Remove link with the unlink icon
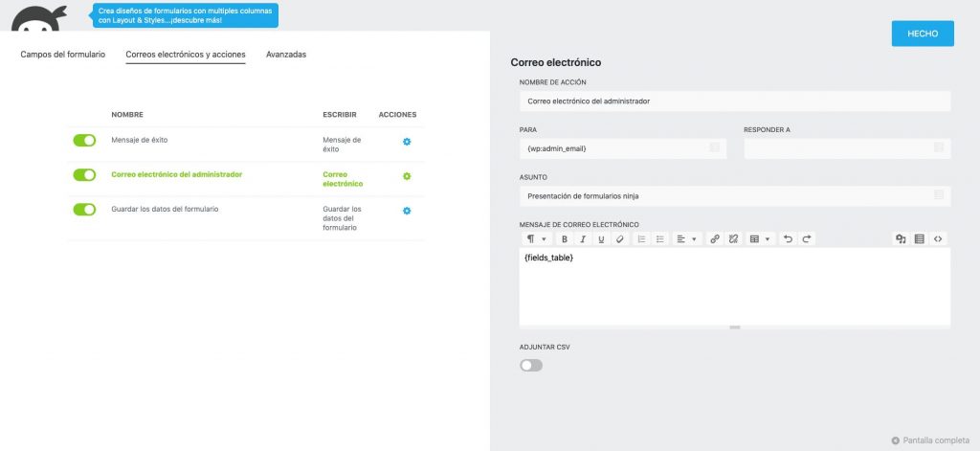Screen dimensions: 980x451 click(734, 239)
